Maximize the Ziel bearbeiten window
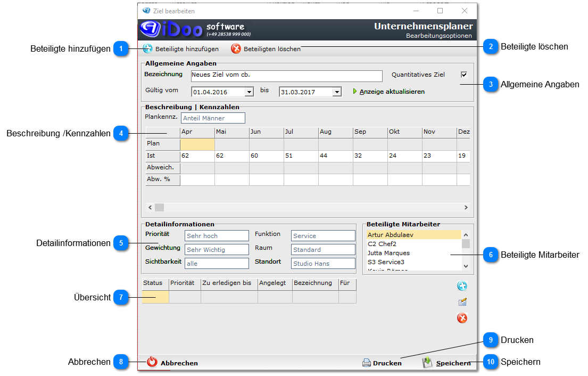Viewport: 588px width, 376px height. coord(440,11)
